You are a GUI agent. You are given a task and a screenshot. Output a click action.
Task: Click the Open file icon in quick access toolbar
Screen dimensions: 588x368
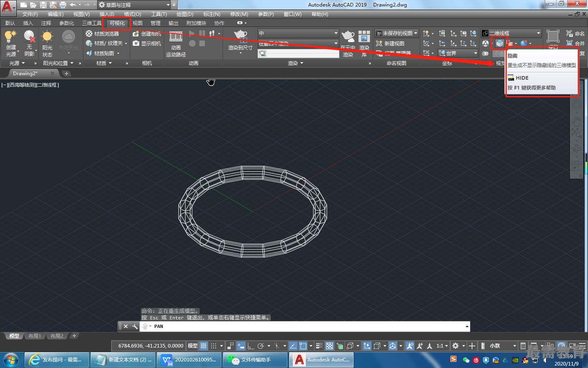point(33,5)
